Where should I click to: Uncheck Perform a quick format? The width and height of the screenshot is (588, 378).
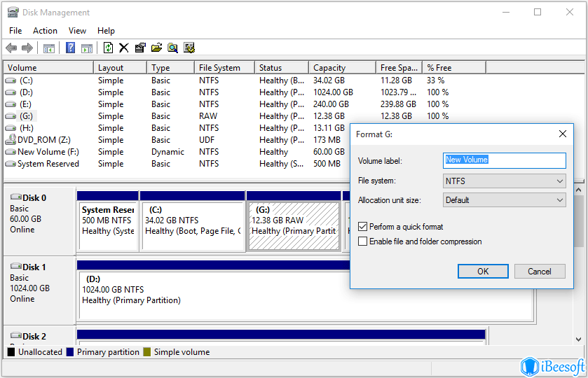(362, 227)
